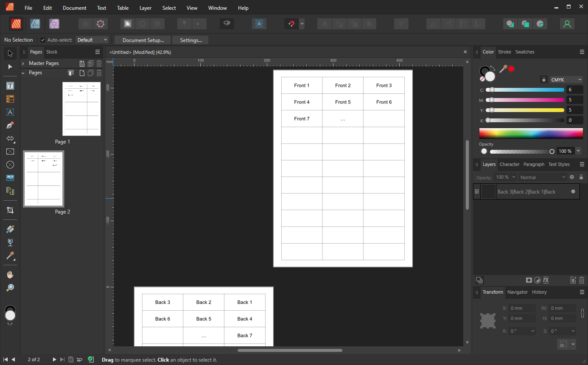Switch to the Navigator tab
The height and width of the screenshot is (365, 588).
tap(518, 292)
